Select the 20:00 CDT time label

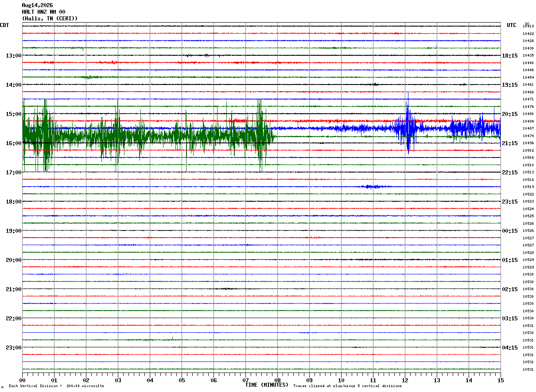pos(14,260)
